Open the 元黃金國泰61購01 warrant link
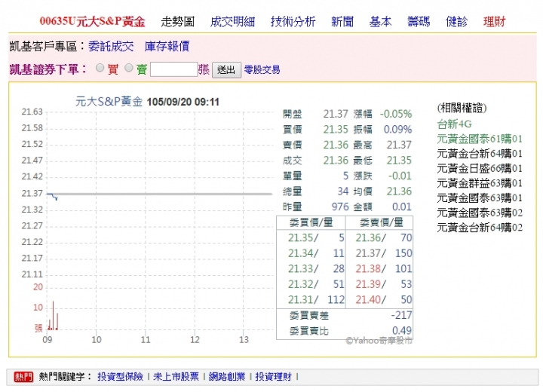This screenshot has height=392, width=543. 480,139
